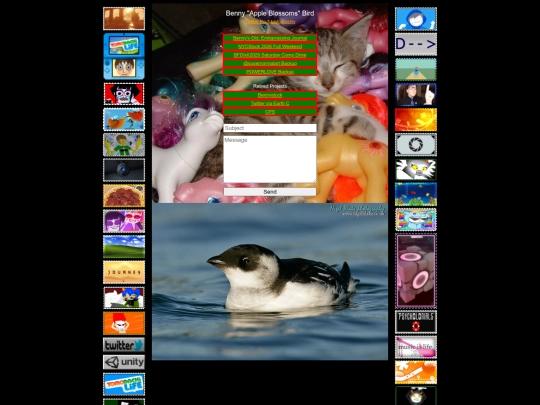
Task: Open the POWERLOVE Backup link
Action: [270, 72]
